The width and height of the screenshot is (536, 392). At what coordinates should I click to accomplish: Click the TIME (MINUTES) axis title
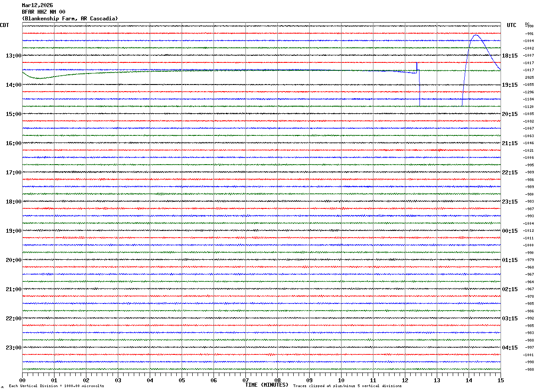pyautogui.click(x=267, y=385)
